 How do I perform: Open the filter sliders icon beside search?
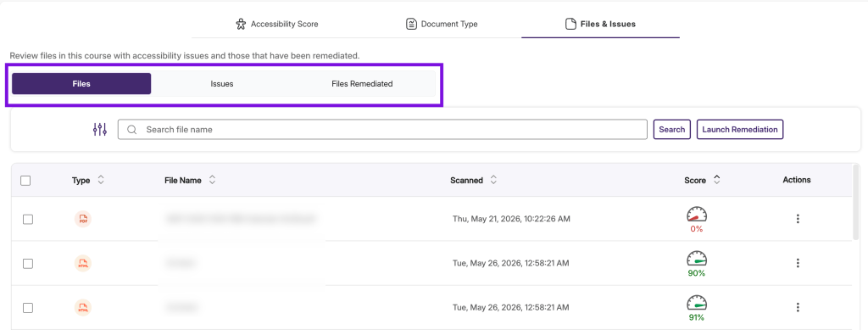tap(100, 130)
